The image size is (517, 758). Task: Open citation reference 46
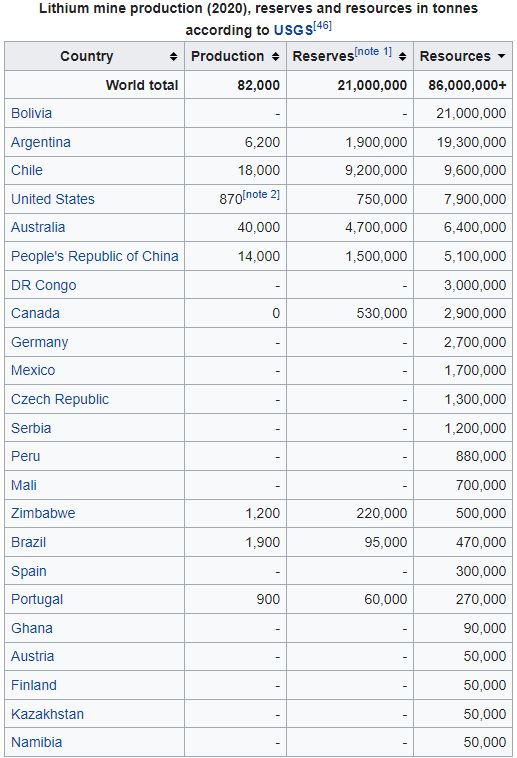coord(323,26)
